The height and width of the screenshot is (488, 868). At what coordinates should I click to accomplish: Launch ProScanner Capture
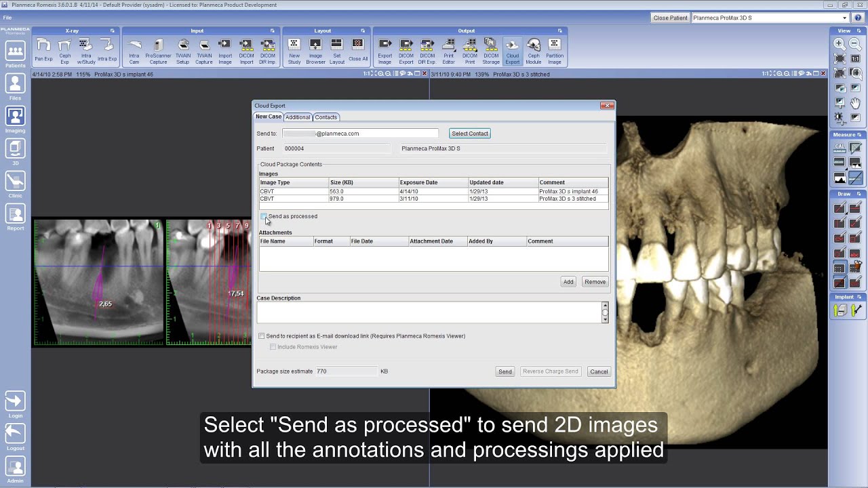(x=158, y=51)
